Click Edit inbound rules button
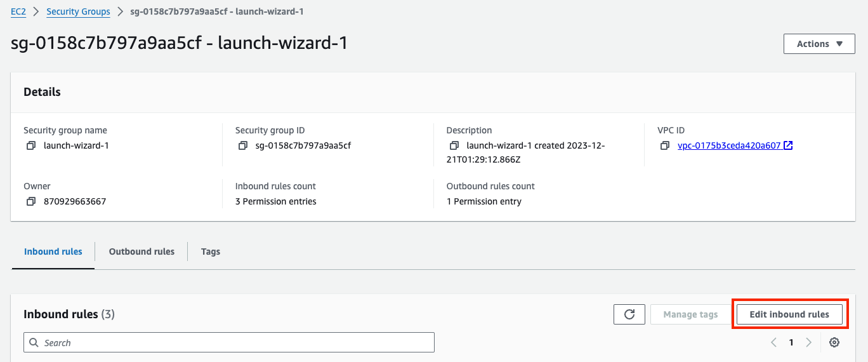Image resolution: width=868 pixels, height=362 pixels. coord(789,314)
